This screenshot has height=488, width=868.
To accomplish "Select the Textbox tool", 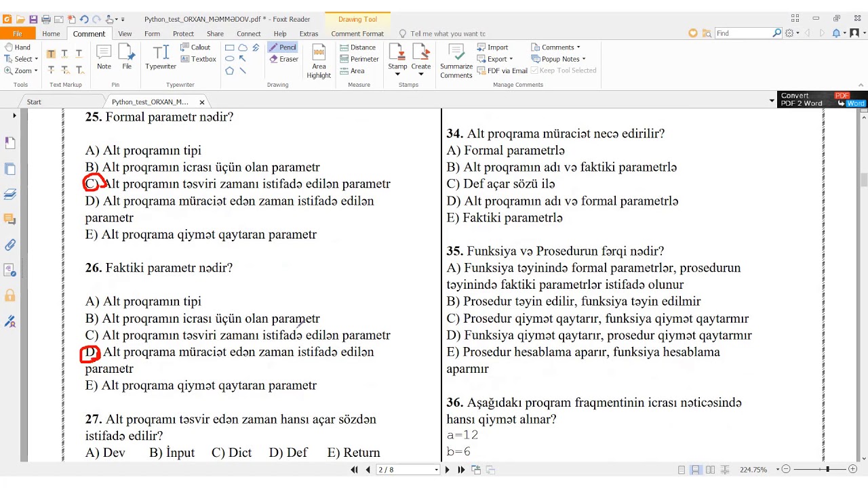I will (199, 59).
